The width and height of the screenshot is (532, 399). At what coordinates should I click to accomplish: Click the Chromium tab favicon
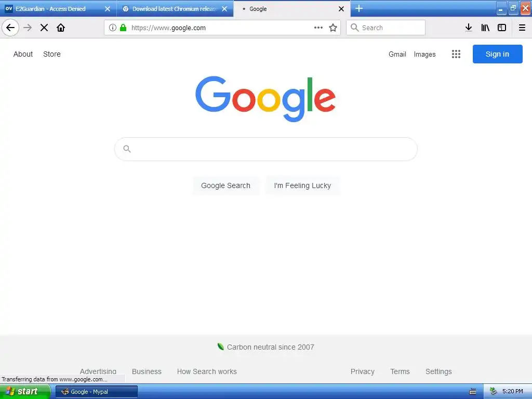click(x=126, y=9)
